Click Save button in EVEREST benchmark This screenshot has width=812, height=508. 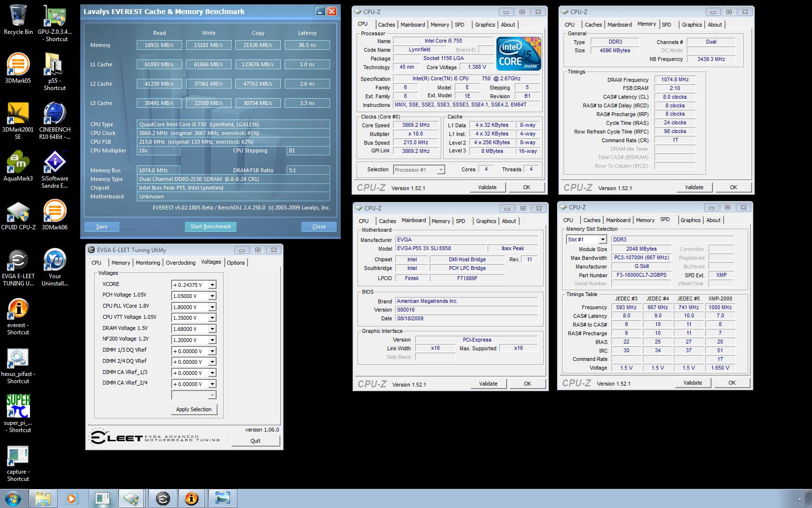[x=102, y=226]
